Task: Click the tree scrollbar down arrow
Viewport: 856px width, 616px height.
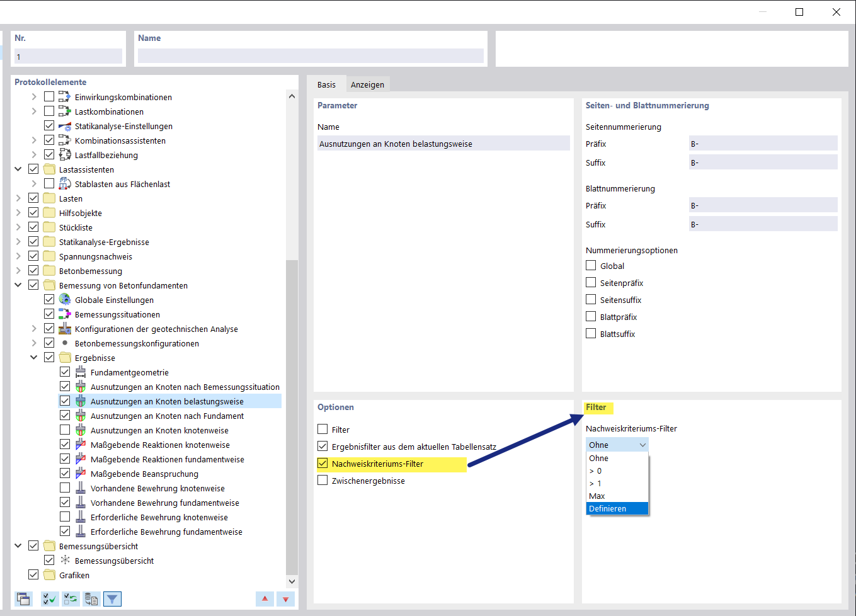Action: [x=292, y=581]
